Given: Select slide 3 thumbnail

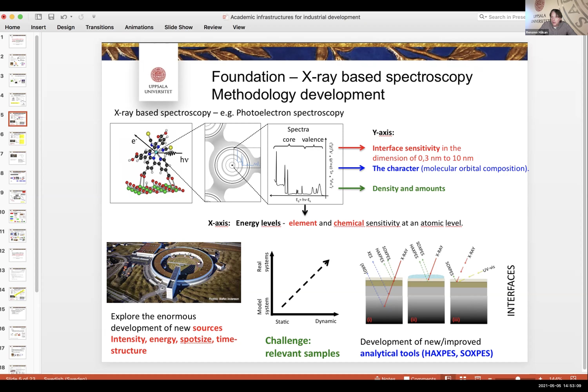Looking at the screenshot, I should click(17, 80).
